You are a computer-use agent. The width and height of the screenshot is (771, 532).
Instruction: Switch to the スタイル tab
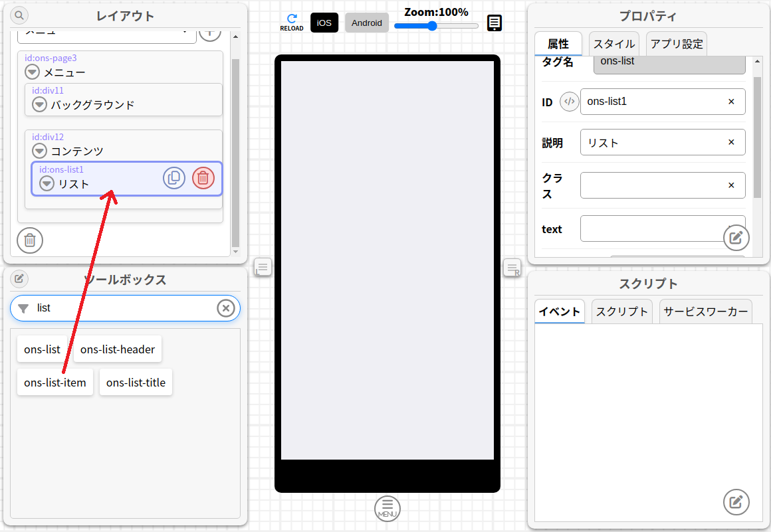point(613,44)
